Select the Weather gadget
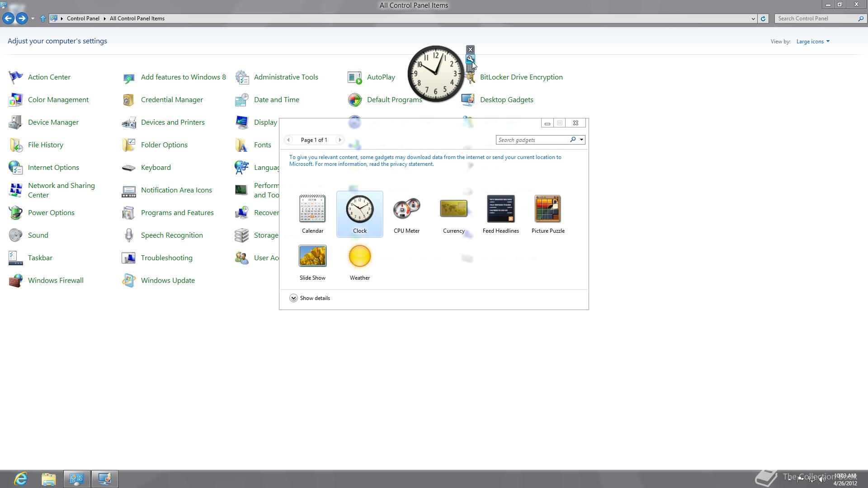Screen dimensions: 868x488 360,262
